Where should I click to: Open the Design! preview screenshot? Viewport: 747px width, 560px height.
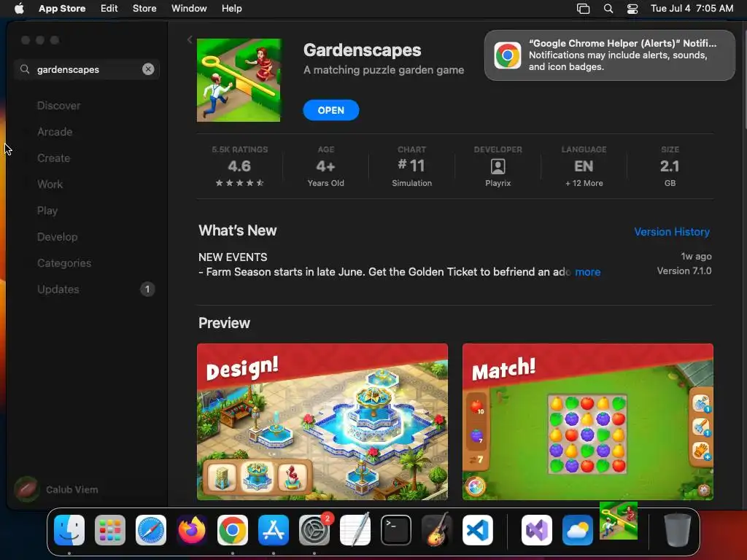pyautogui.click(x=322, y=421)
